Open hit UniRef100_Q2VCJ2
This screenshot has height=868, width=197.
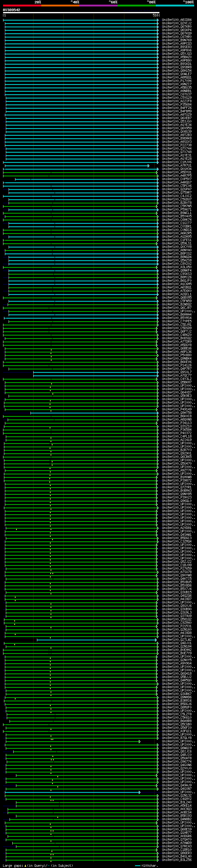(x=177, y=23)
